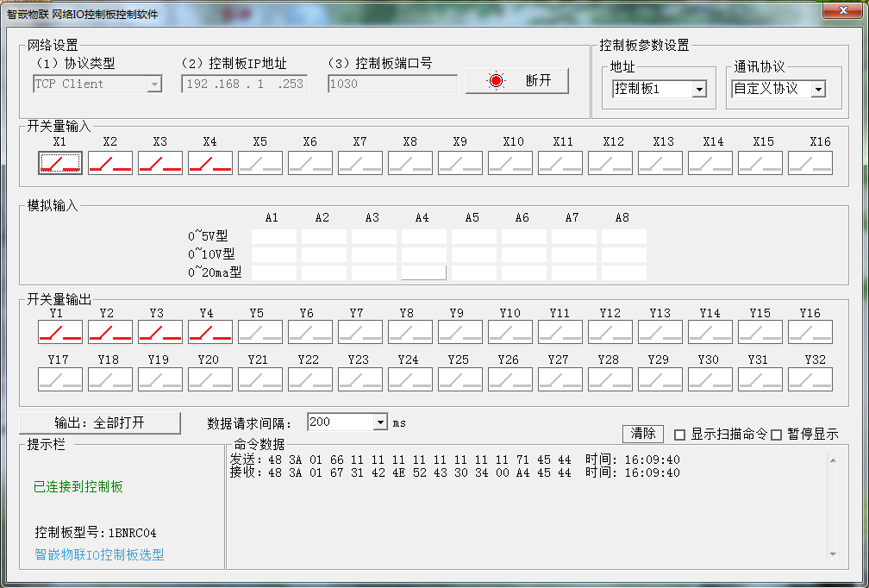This screenshot has width=869, height=588.
Task: Click the 断开 disconnect button
Action: tap(517, 81)
